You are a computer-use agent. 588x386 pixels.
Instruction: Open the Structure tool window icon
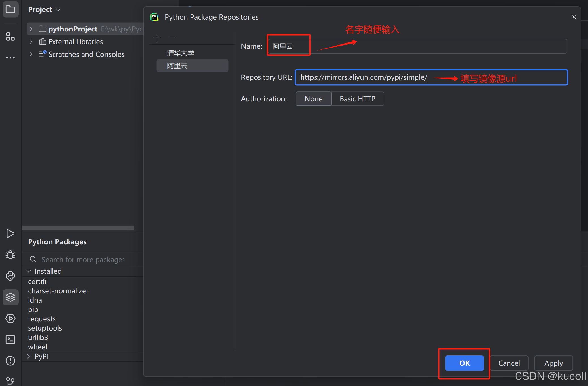[10, 36]
